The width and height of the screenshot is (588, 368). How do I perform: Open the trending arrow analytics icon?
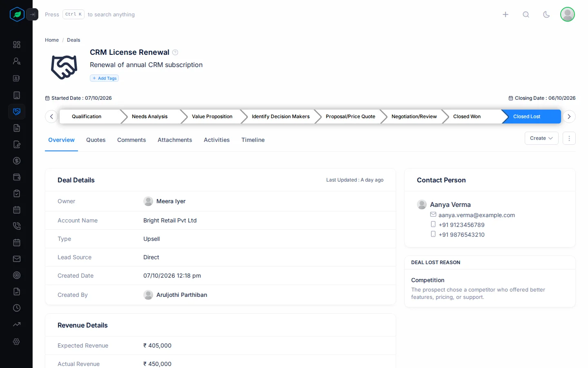[x=17, y=324]
